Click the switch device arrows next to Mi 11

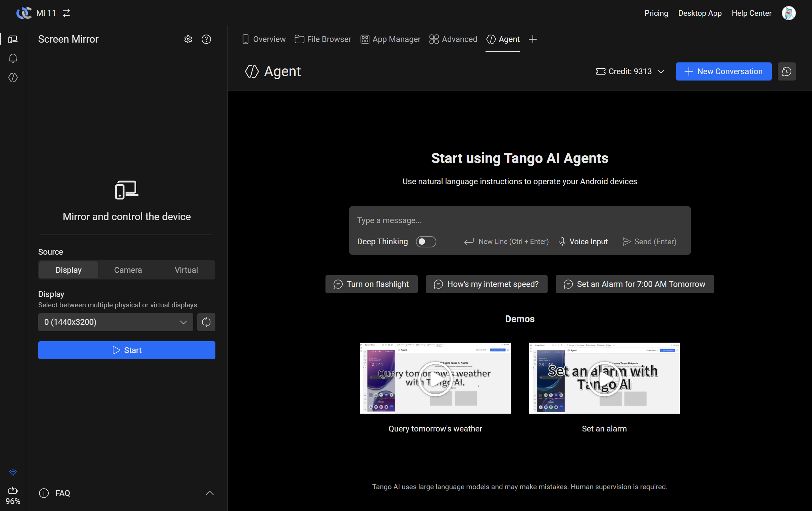66,13
